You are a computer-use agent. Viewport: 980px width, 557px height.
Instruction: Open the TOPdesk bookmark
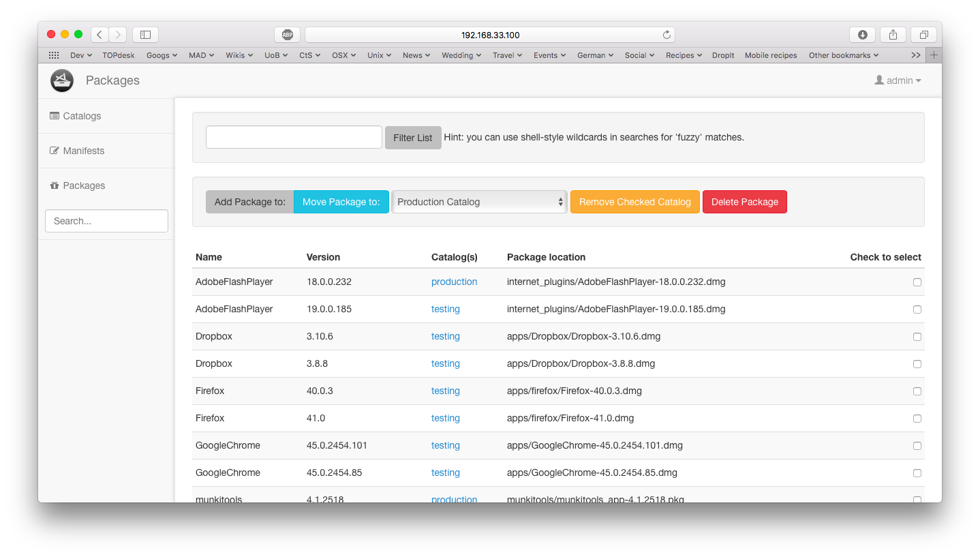click(x=119, y=55)
